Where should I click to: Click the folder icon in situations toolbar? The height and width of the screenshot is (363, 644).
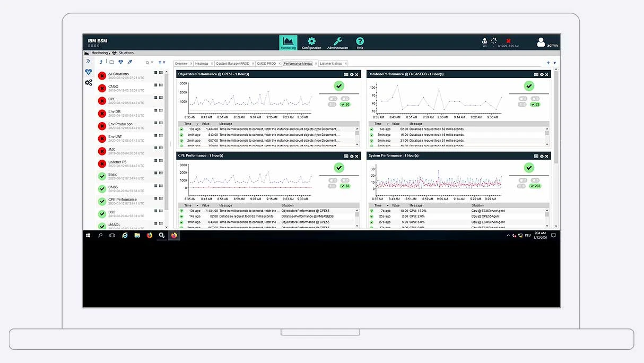click(x=112, y=62)
